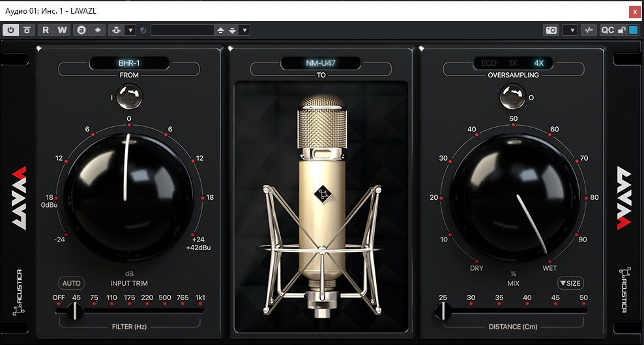The height and width of the screenshot is (345, 644).
Task: Switch between A/B settings
Action: pyautogui.click(x=81, y=30)
